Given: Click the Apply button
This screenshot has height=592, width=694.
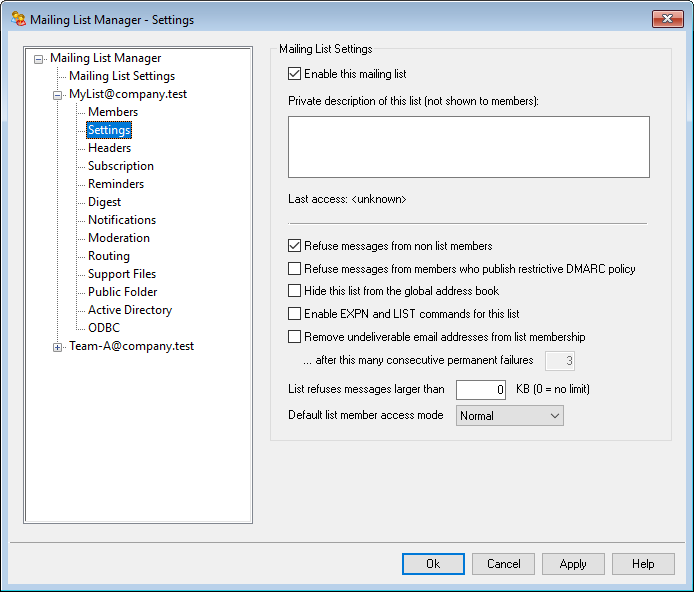Looking at the screenshot, I should 573,564.
